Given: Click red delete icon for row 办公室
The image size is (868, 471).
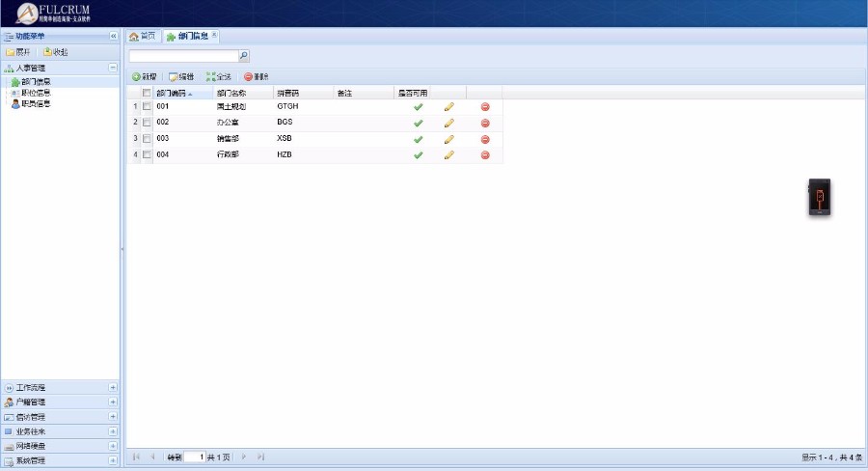Looking at the screenshot, I should pyautogui.click(x=485, y=123).
